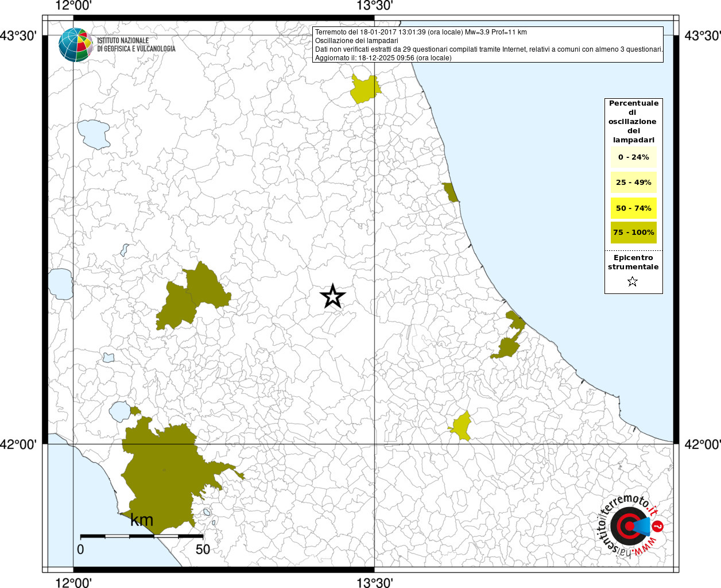
Task: Click the star symbol in the legend
Action: tap(633, 281)
